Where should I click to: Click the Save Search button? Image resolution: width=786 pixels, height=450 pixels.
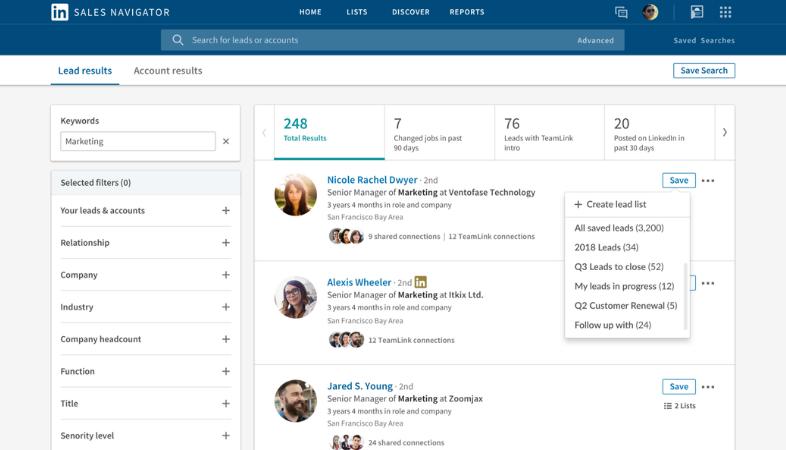[704, 71]
